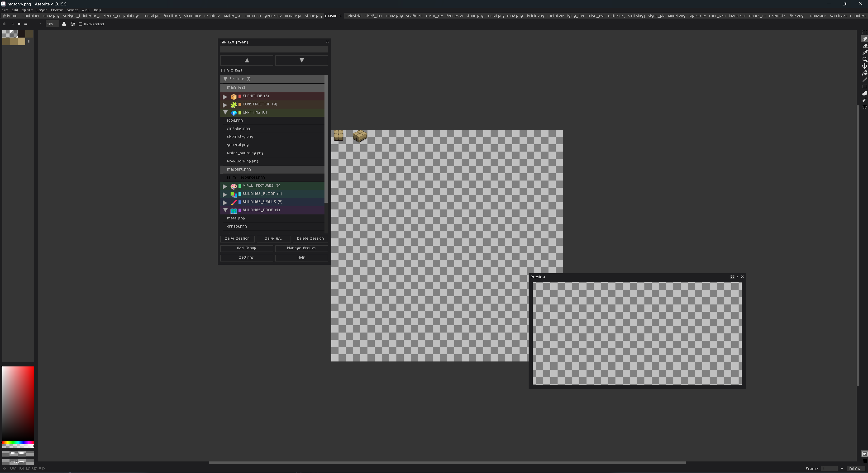Expand the FURNITURE group
The image size is (868, 473).
point(225,97)
